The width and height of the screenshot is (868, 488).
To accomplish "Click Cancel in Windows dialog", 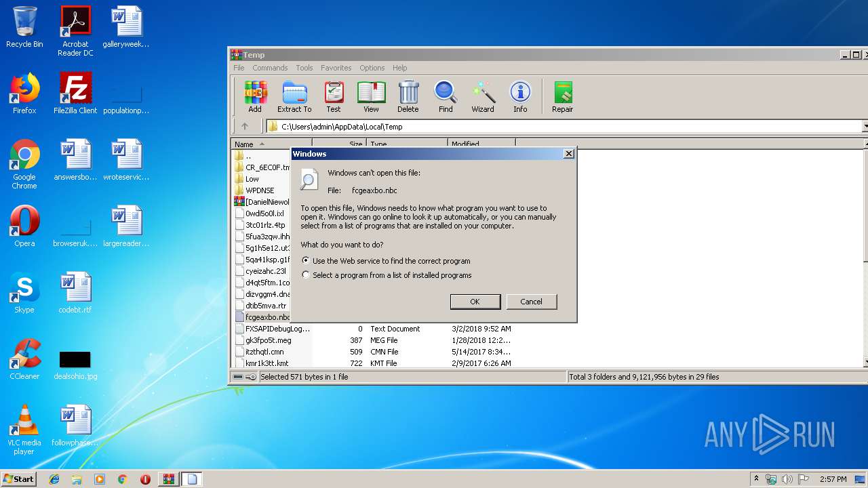I will click(531, 302).
